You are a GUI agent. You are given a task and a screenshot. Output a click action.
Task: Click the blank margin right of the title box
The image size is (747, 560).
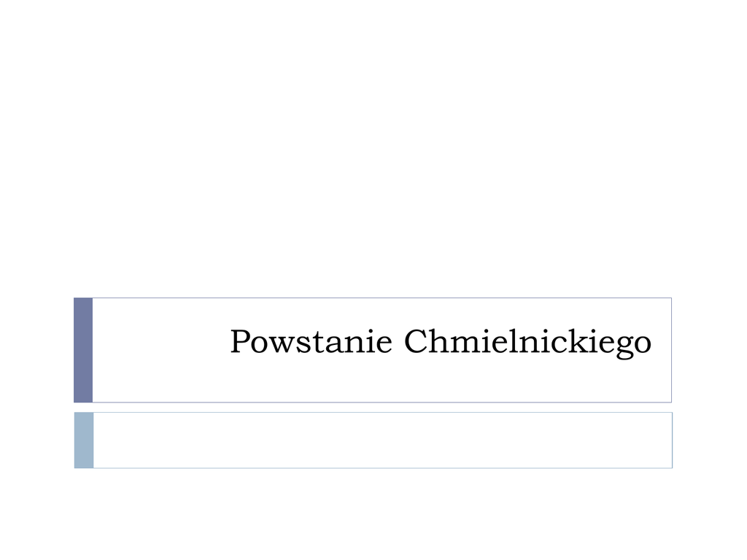pyautogui.click(x=708, y=350)
